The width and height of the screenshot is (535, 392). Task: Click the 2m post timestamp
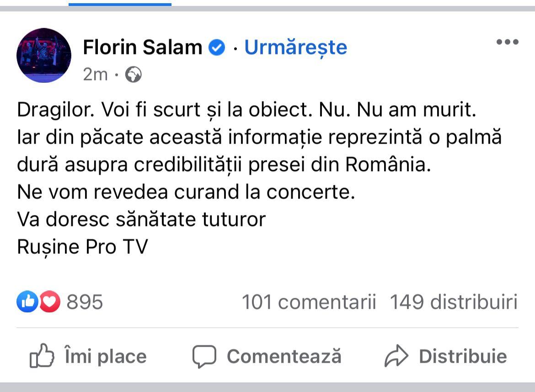95,74
